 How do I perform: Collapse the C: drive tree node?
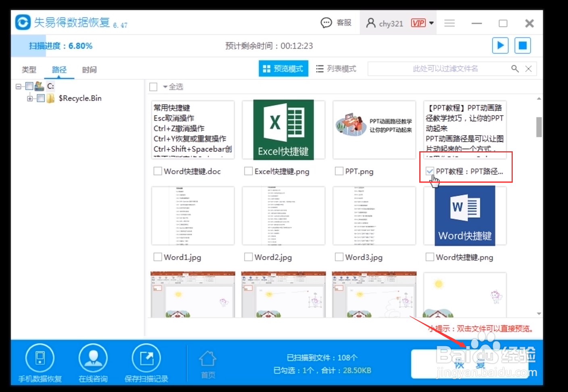coord(19,86)
